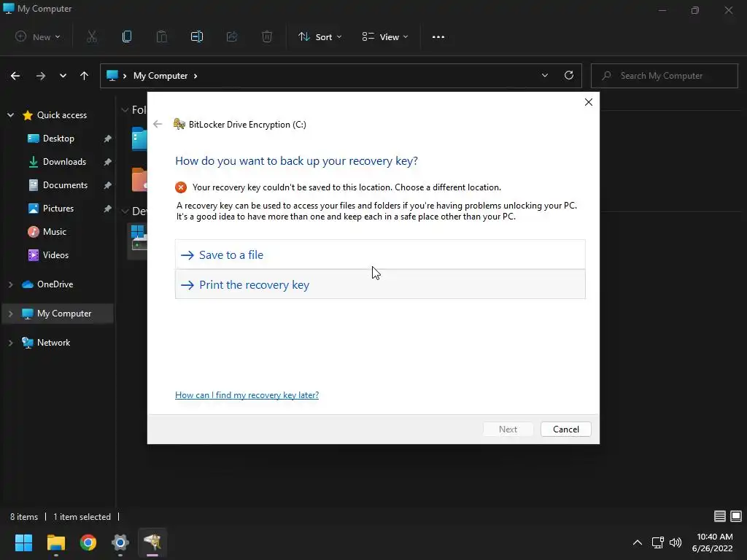Open recent locations dropdown chevron
747x560 pixels.
pyautogui.click(x=63, y=76)
